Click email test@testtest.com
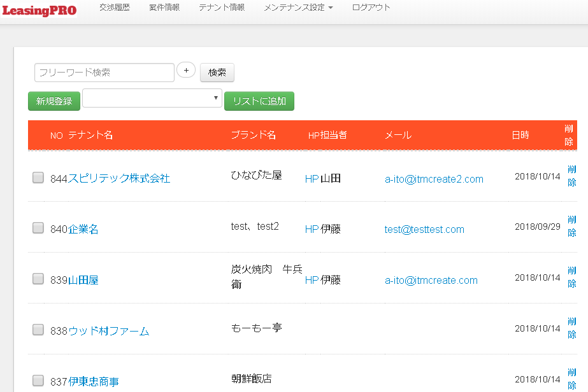 click(424, 229)
